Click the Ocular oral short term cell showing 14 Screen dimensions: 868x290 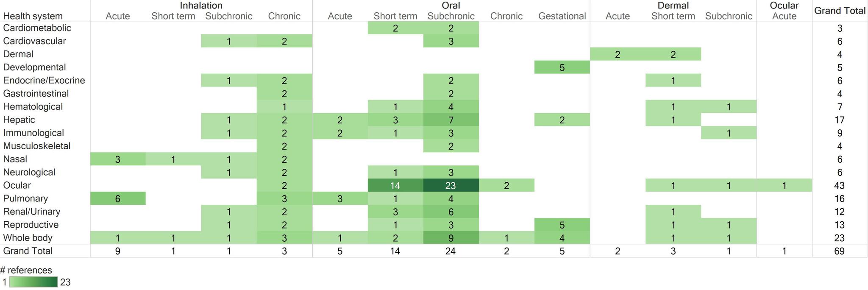395,185
